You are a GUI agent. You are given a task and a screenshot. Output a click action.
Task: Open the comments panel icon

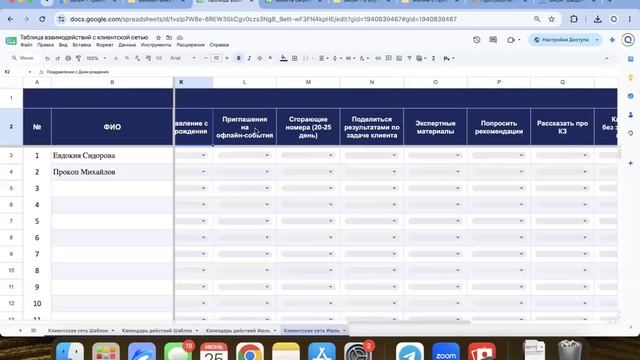click(493, 40)
